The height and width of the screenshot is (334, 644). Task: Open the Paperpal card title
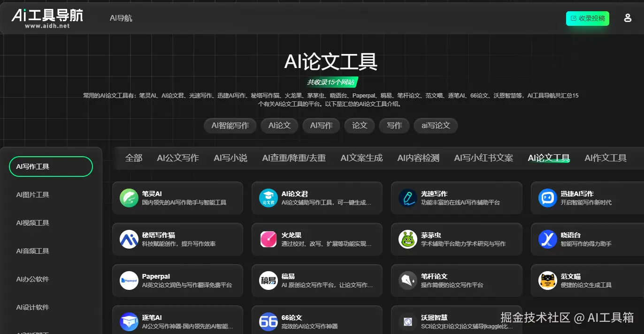point(156,276)
